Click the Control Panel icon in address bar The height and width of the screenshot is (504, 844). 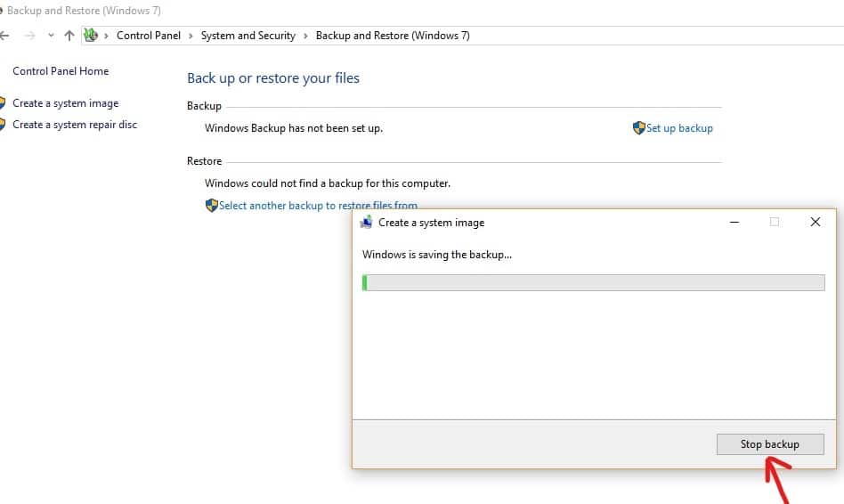click(x=90, y=36)
